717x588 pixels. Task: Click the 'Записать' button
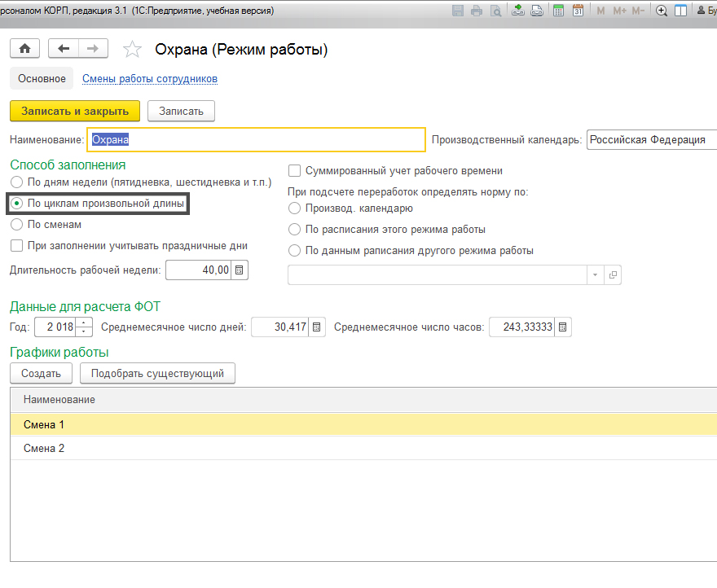point(181,111)
